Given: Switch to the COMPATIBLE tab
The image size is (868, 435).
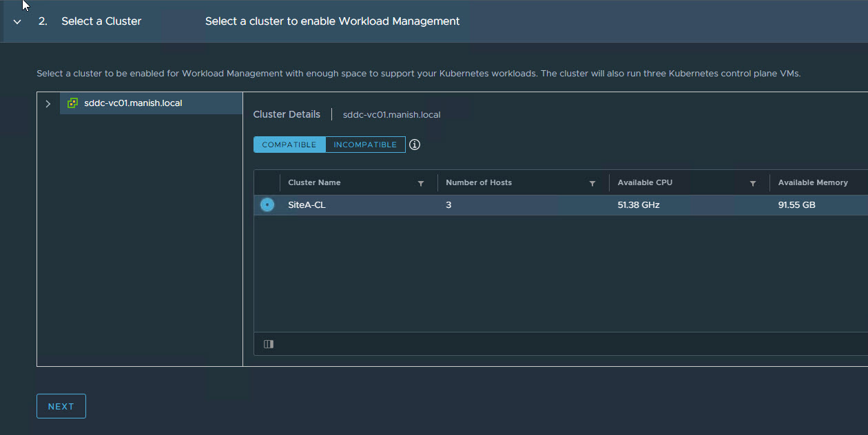Looking at the screenshot, I should click(289, 145).
